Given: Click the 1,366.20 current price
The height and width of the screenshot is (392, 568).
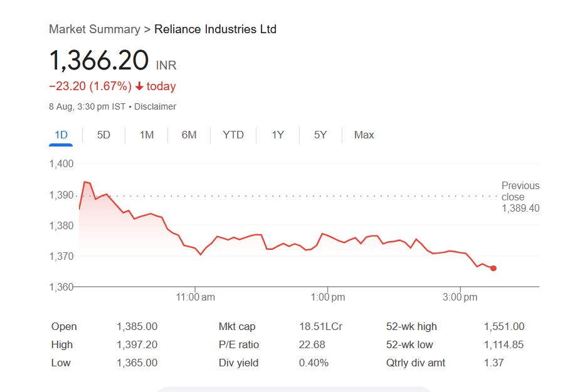Looking at the screenshot, I should (98, 61).
